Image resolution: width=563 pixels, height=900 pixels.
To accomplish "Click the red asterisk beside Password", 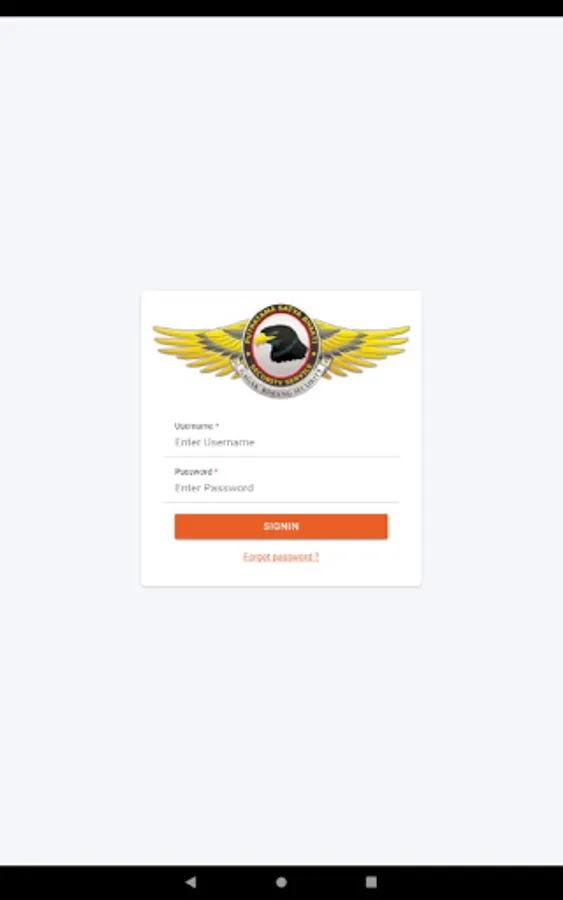I will coord(216,471).
